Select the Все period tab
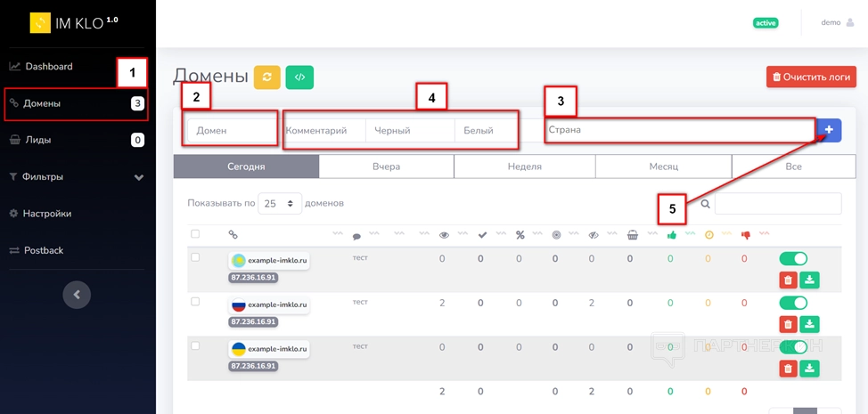Viewport: 868px width, 414px height. (x=794, y=166)
